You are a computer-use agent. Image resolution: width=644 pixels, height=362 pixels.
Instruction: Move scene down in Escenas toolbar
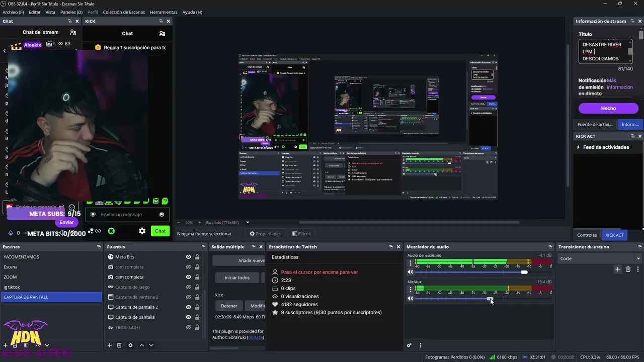coord(47,345)
